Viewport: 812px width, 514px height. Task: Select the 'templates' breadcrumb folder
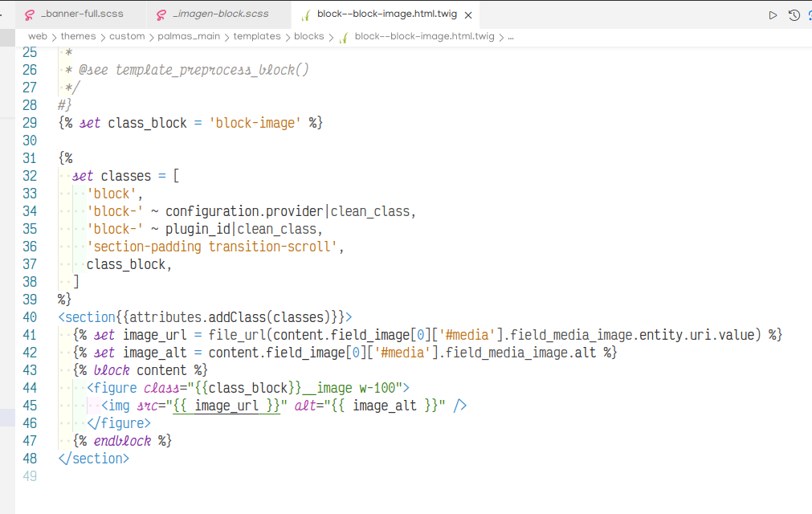point(258,36)
